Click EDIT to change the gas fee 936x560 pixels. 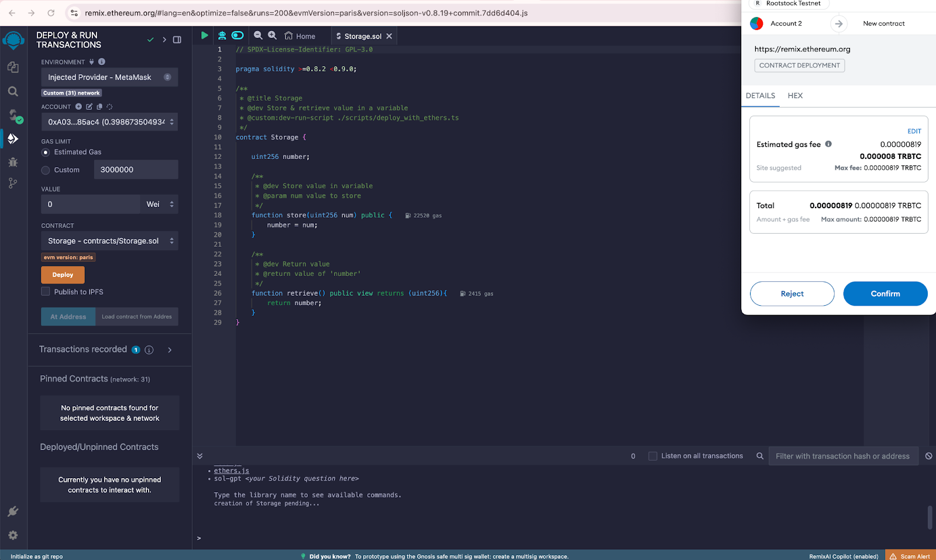coord(914,131)
